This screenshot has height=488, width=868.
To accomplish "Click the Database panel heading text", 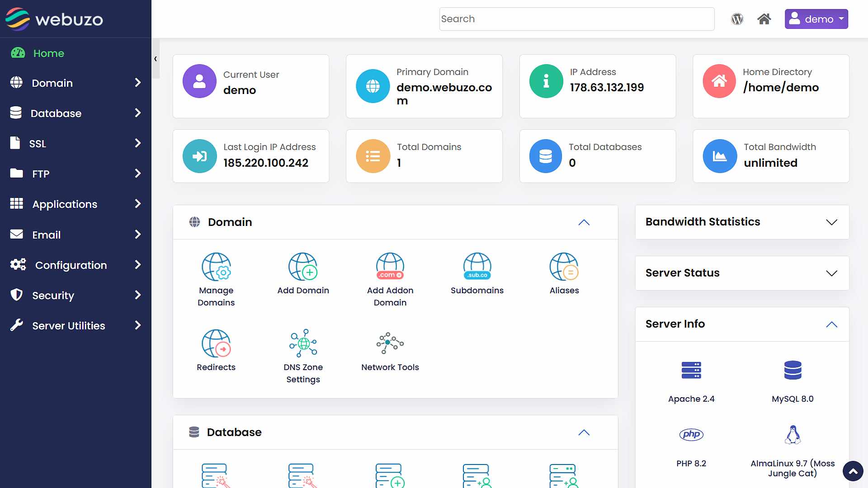I will pyautogui.click(x=234, y=432).
